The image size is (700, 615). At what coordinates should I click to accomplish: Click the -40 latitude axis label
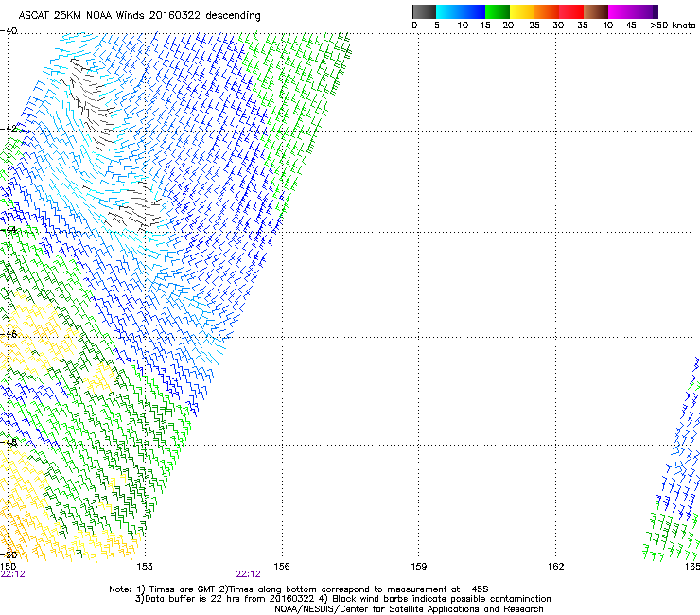pyautogui.click(x=9, y=31)
